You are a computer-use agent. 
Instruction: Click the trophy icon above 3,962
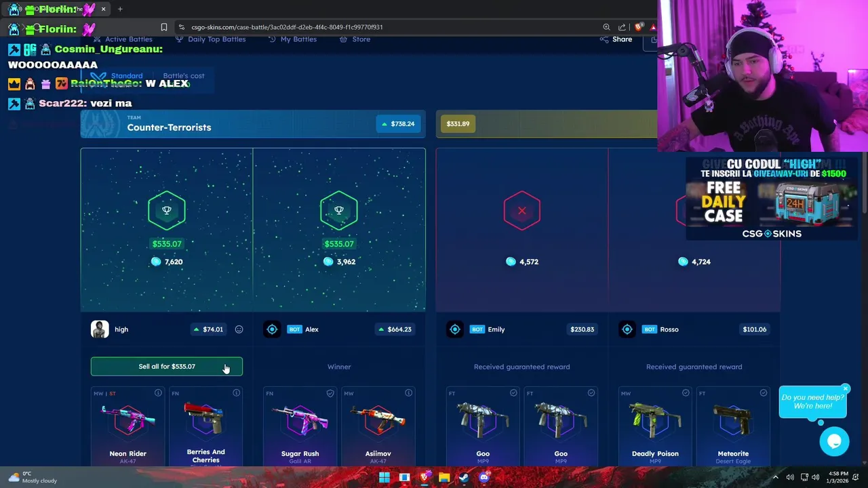tap(339, 210)
